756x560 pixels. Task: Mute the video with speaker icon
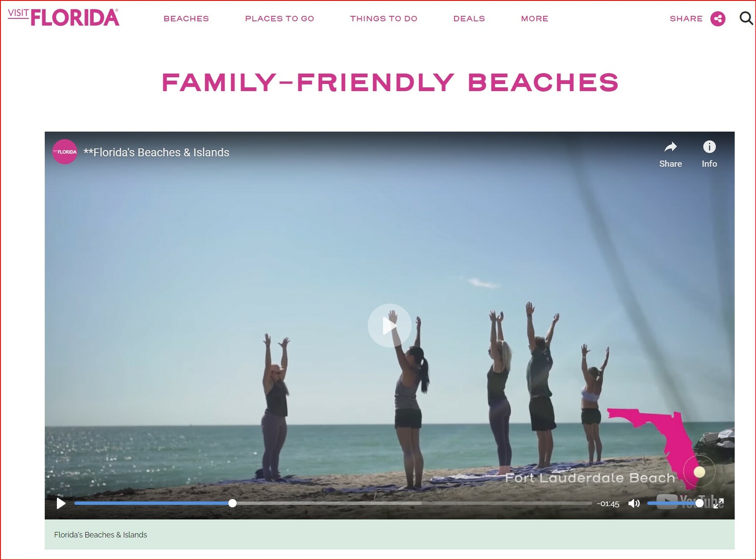pos(634,503)
